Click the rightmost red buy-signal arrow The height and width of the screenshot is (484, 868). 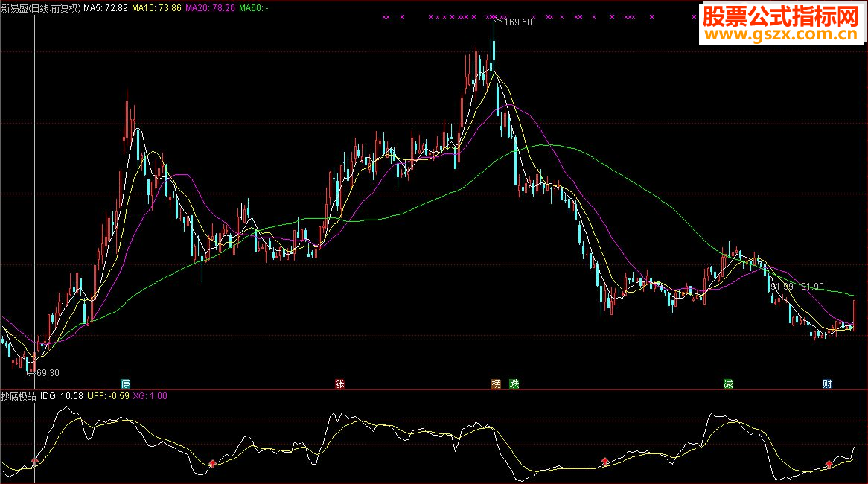829,464
